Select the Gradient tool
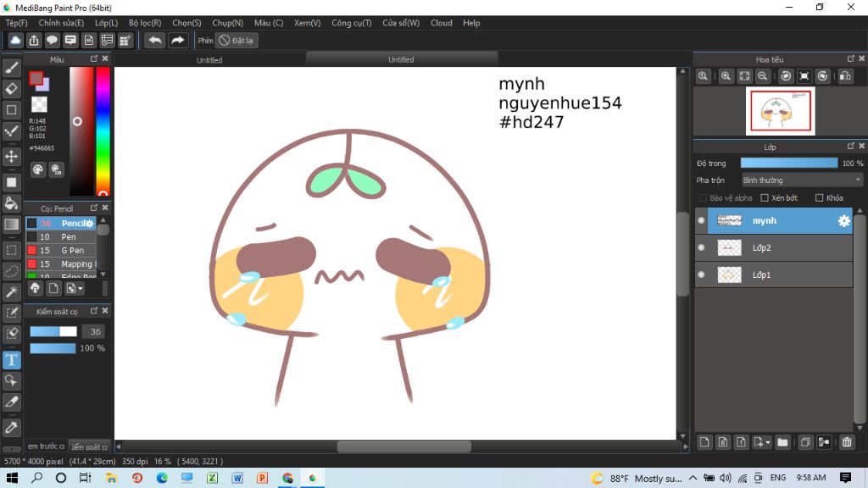Screen dimensions: 868x488 [x=12, y=224]
